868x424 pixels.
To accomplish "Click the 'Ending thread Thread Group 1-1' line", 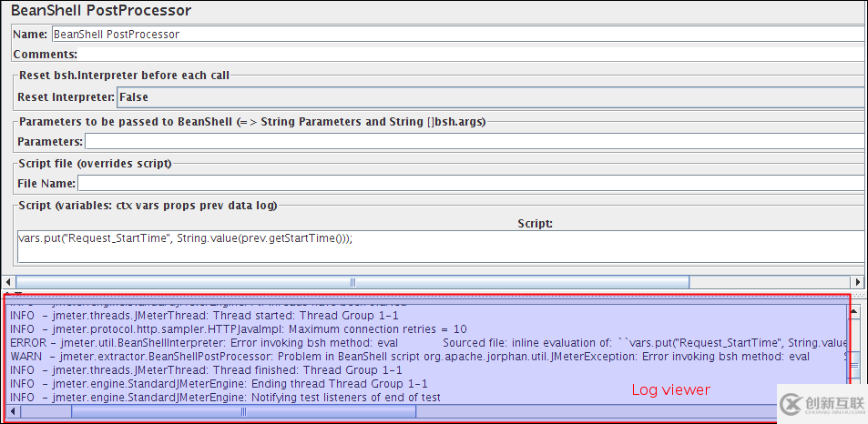I will [220, 384].
